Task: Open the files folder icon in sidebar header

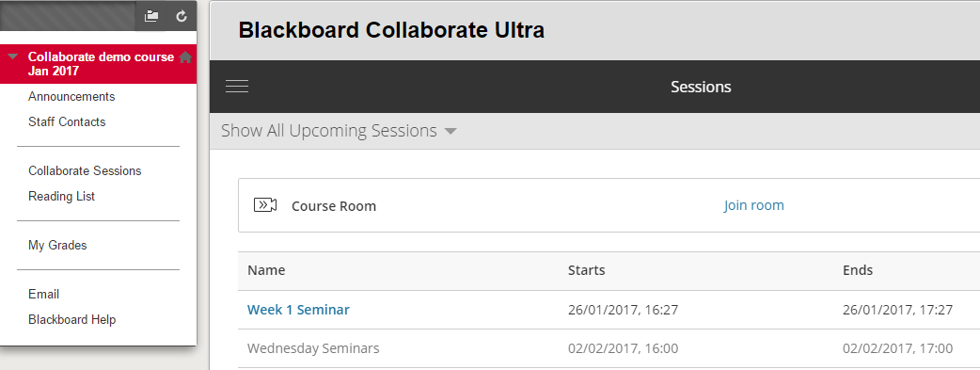Action: click(151, 16)
